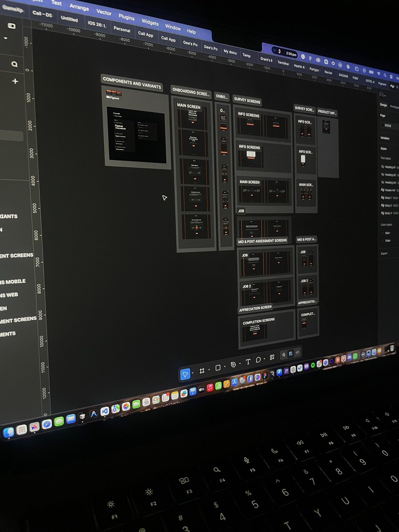Switch to the My docu file tab
Screen dimensions: 399x532
pyautogui.click(x=230, y=52)
